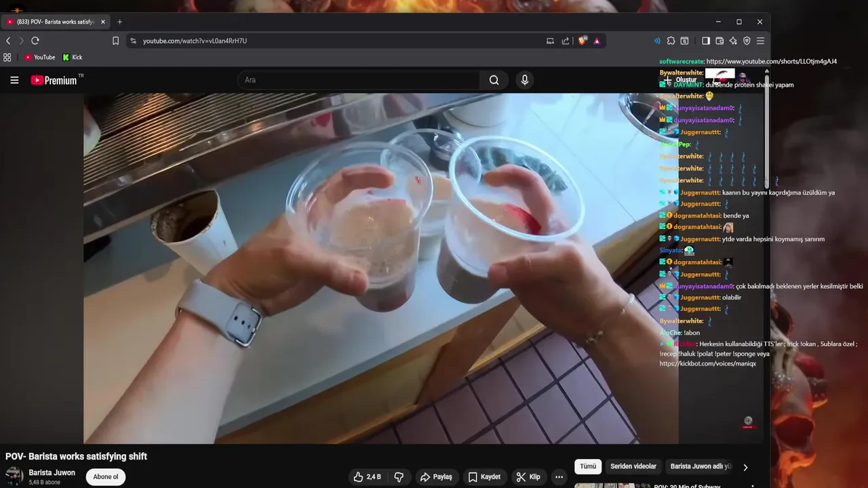This screenshot has width=868, height=488.
Task: Open the Brave Rewards triangle icon
Action: coord(597,41)
